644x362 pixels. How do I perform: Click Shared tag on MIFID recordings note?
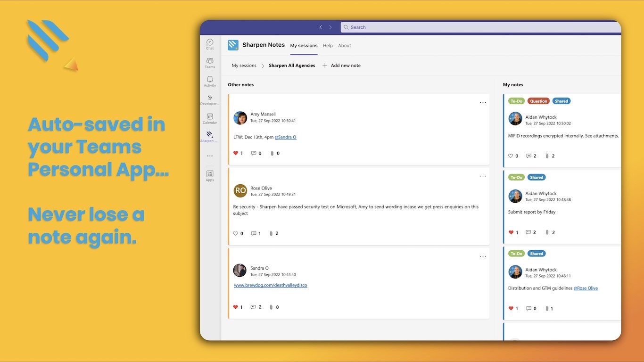coord(561,101)
